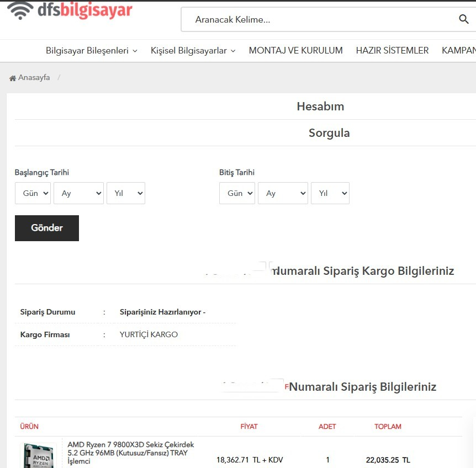476x468 pixels.
Task: Go to Anasayfa breadcrumb link
Action: [x=34, y=78]
